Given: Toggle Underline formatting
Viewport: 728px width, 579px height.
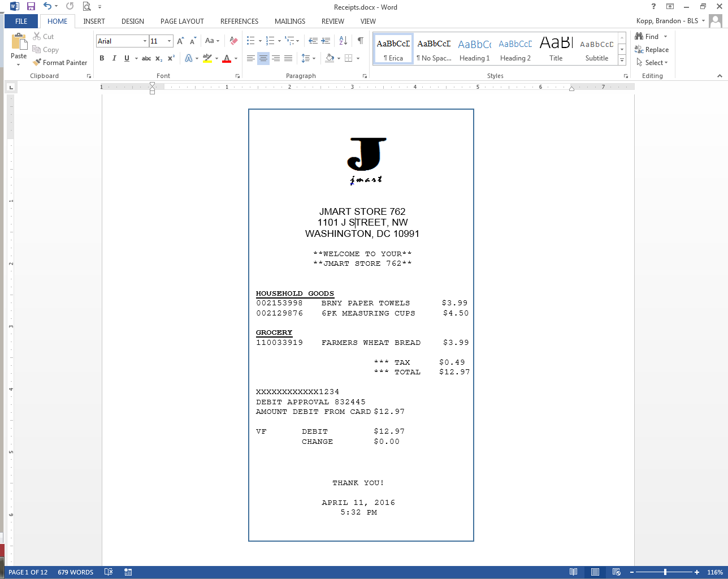Looking at the screenshot, I should [x=127, y=58].
